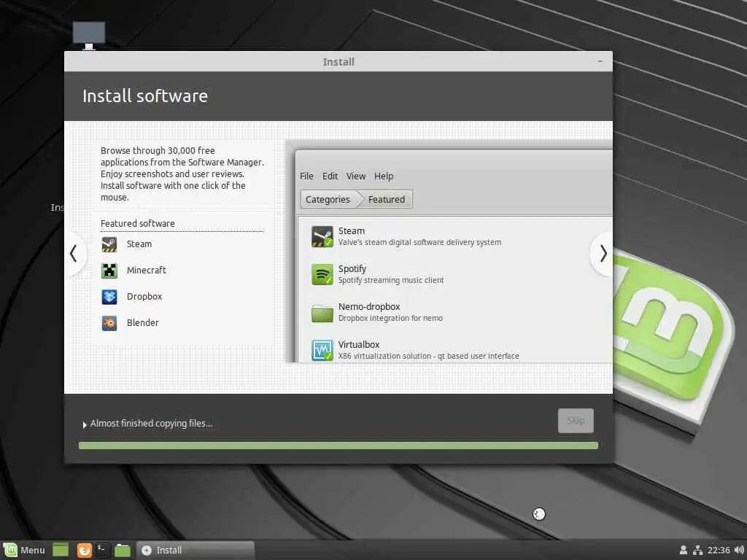Open the View menu in the Software Manager
Image resolution: width=747 pixels, height=560 pixels.
point(356,176)
